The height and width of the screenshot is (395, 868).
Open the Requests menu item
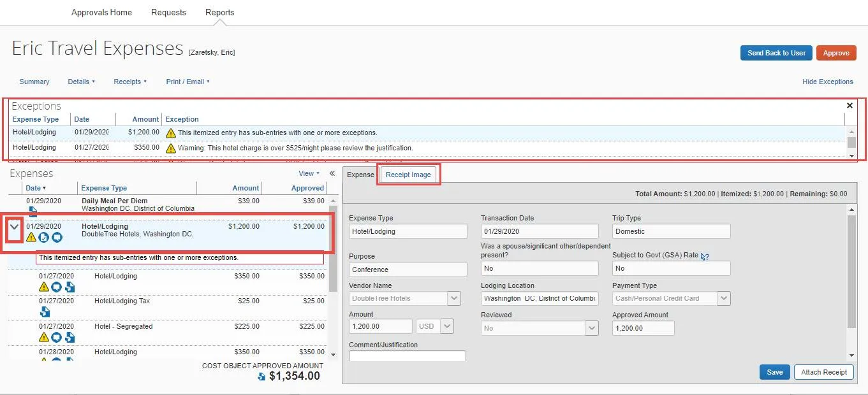[168, 12]
